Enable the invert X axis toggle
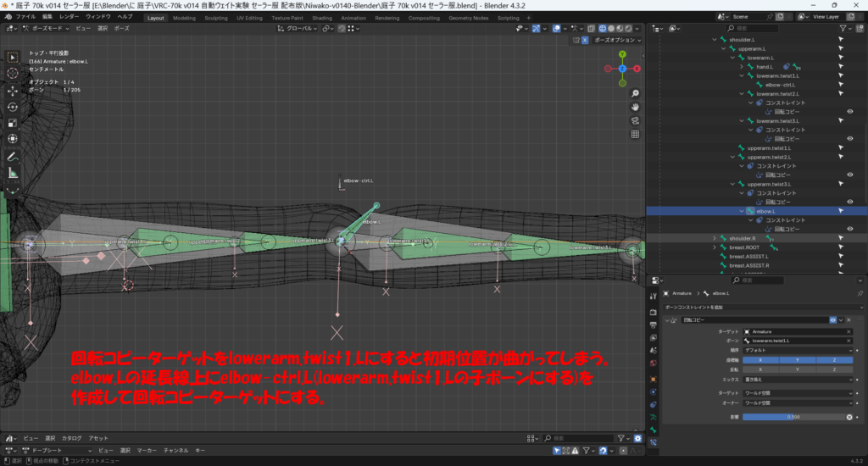The width and height of the screenshot is (868, 466). (759, 369)
